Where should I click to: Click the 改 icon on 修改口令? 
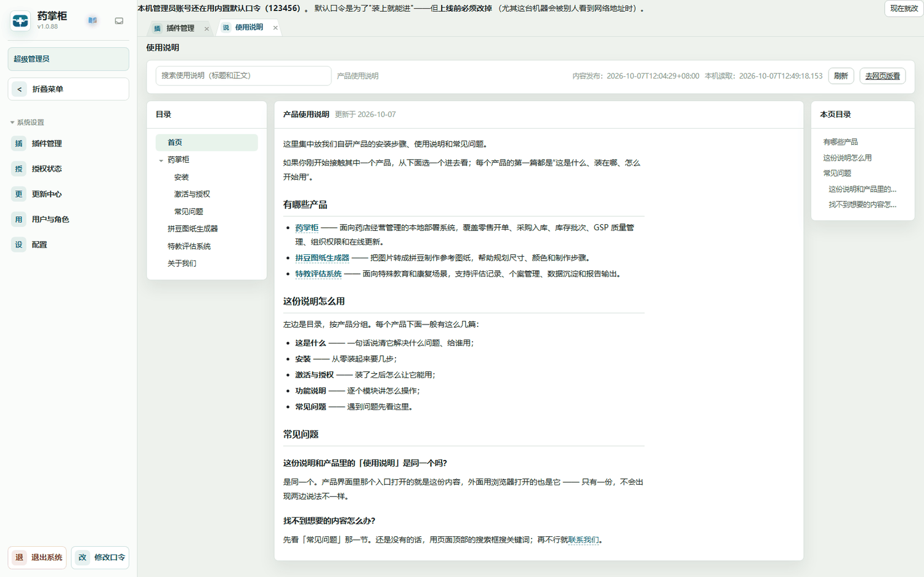(83, 557)
